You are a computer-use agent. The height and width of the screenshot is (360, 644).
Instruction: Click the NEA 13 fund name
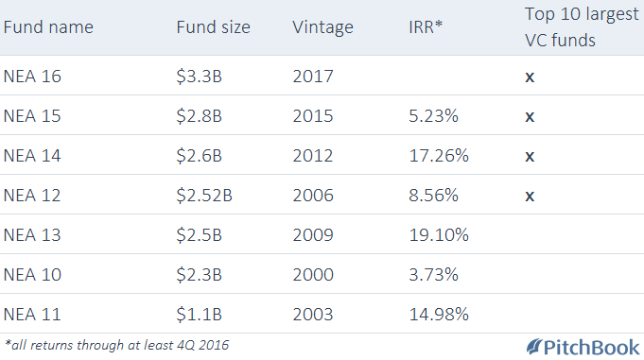[x=32, y=235]
